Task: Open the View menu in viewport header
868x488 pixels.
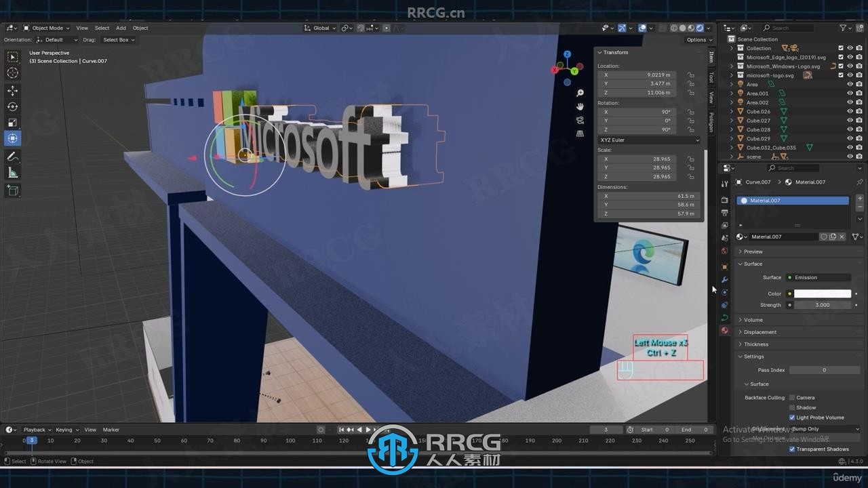Action: coord(82,28)
